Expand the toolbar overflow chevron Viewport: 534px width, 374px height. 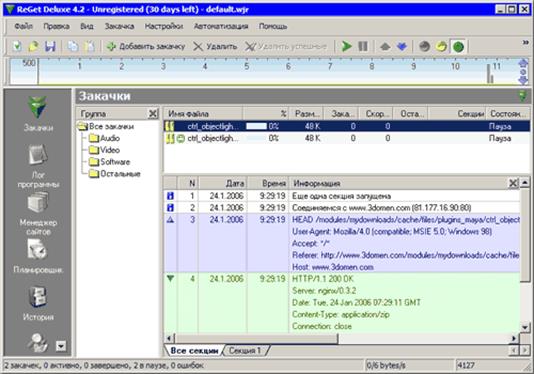point(525,43)
